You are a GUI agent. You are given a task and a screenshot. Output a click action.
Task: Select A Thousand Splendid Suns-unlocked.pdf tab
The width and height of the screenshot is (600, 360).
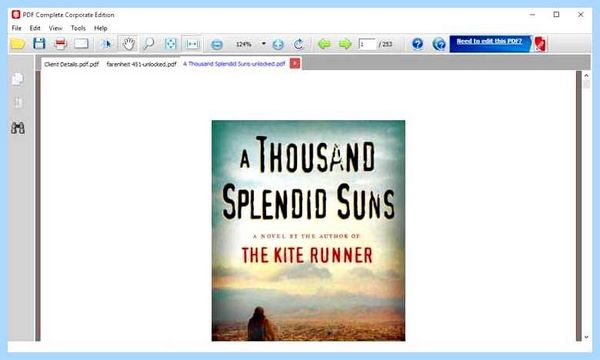coord(234,64)
